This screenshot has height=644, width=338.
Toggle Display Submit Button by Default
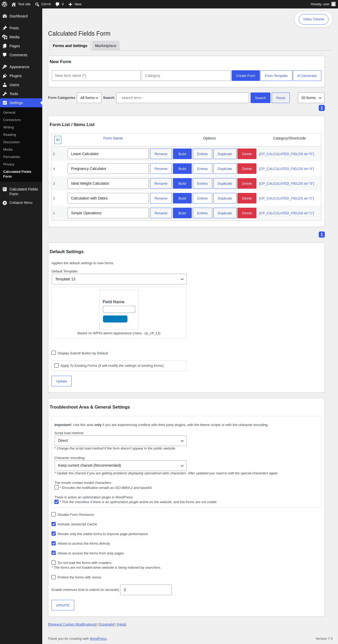click(x=54, y=353)
